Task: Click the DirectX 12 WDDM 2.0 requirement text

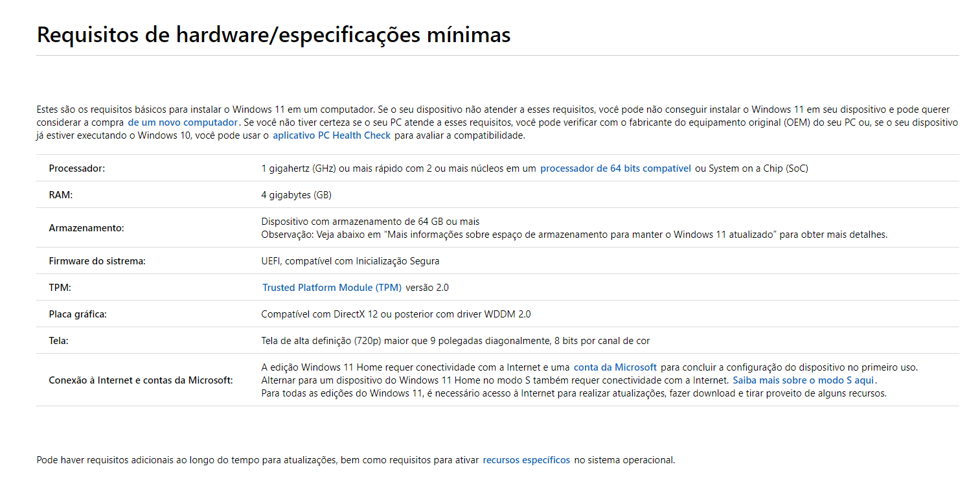Action: coord(396,314)
